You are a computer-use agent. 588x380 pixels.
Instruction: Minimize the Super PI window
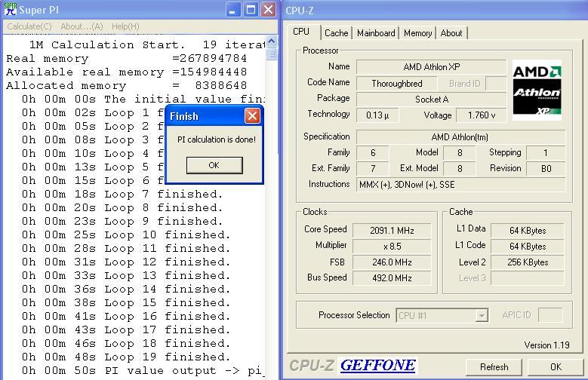(x=233, y=9)
